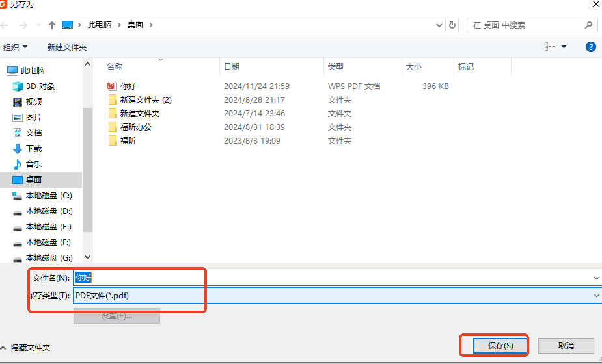Click the 保存(S) button
Image resolution: width=602 pixels, height=364 pixels.
(494, 346)
